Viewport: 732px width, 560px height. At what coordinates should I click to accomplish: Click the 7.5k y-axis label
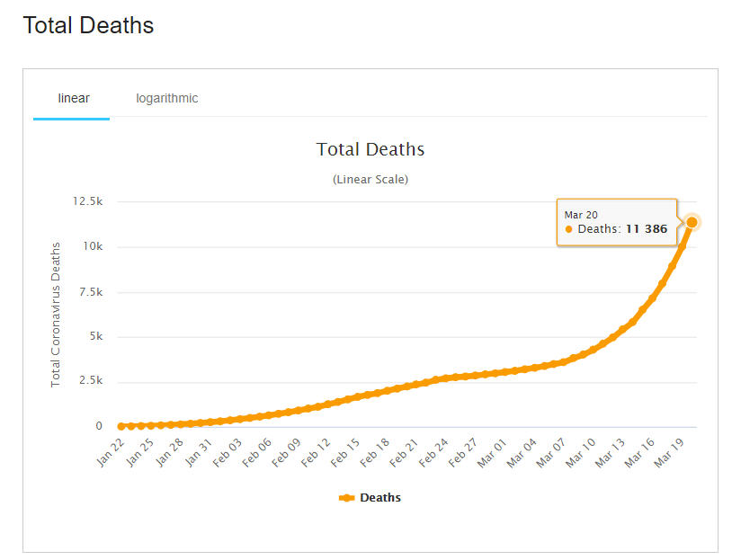tap(89, 291)
